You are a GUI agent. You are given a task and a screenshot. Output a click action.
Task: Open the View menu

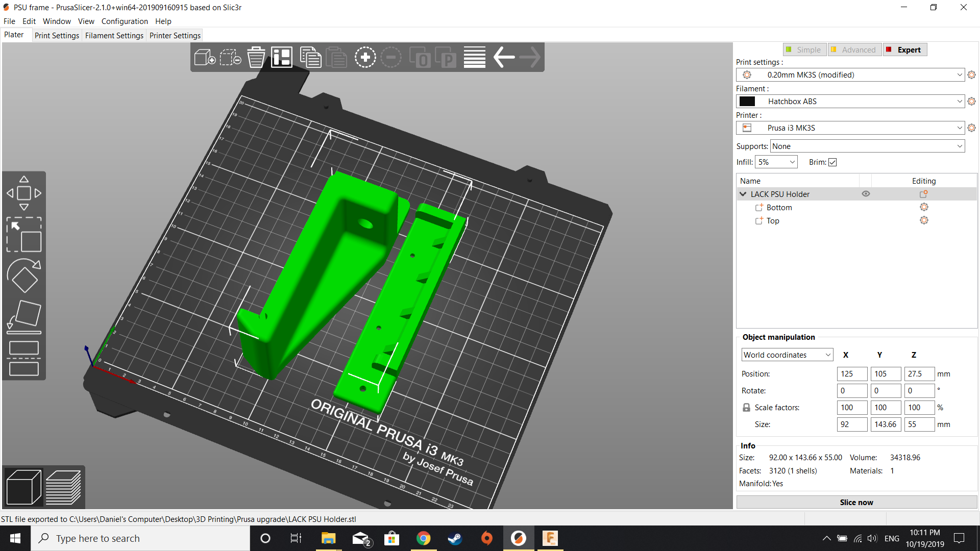pos(86,21)
